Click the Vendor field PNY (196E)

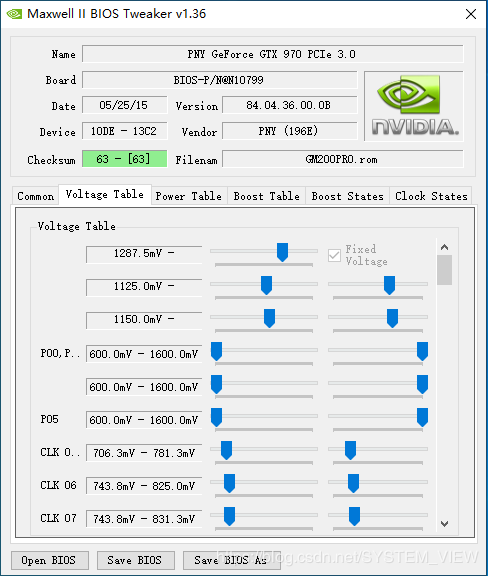point(290,131)
